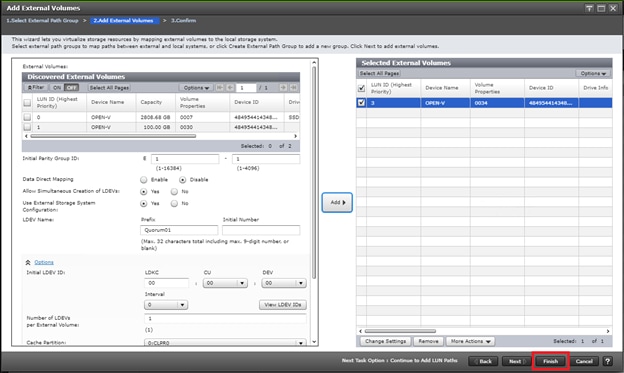This screenshot has width=624, height=373.
Task: Click the LDKC input field
Action: pos(166,283)
